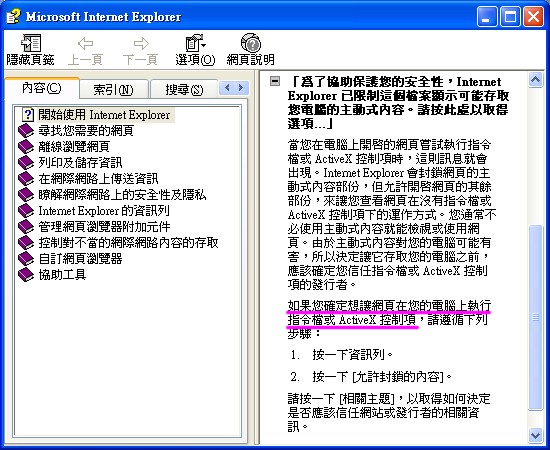Click the book icon beside Internet Explorer 的資訊列
Screen dimensions: 550x450
[x=26, y=211]
